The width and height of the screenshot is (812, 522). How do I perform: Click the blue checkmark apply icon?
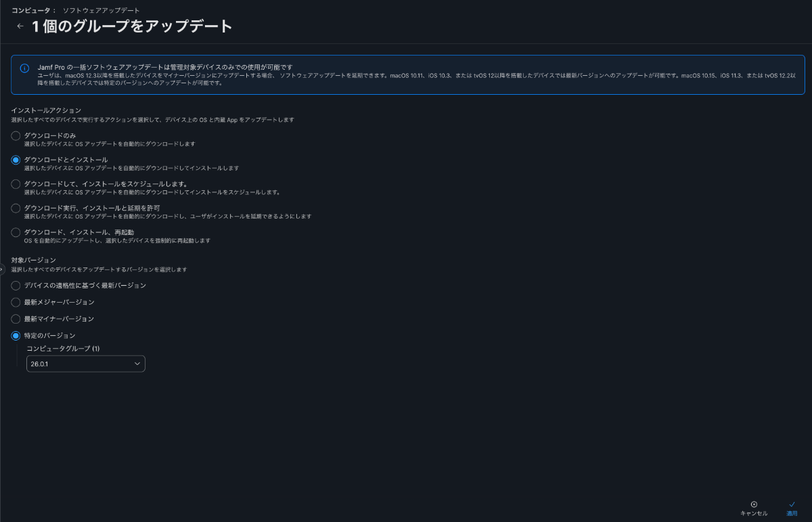pos(792,504)
